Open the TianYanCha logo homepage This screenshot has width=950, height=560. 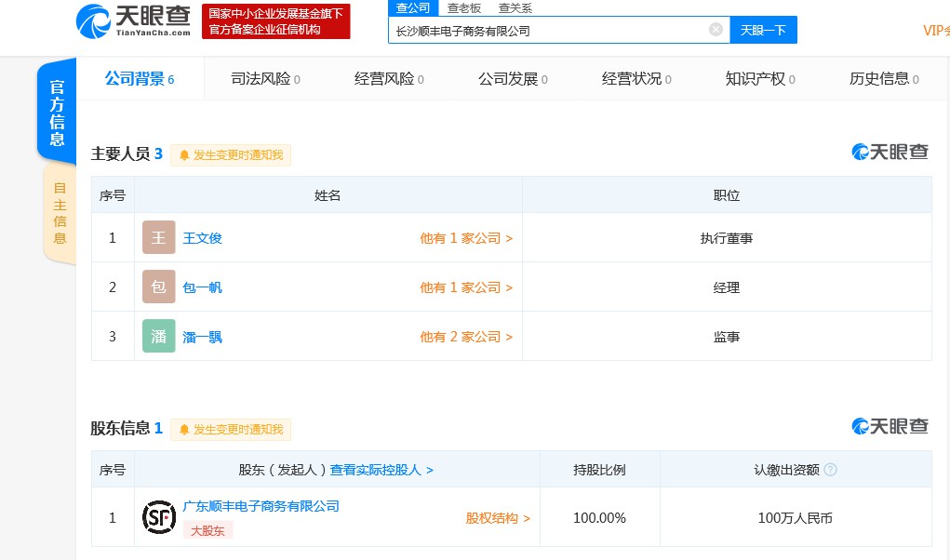(x=133, y=21)
